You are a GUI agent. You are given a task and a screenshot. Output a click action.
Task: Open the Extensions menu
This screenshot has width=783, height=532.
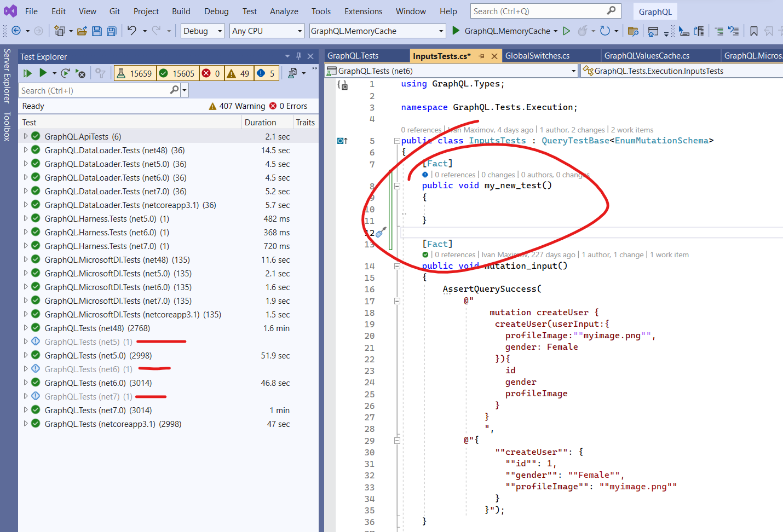[363, 11]
